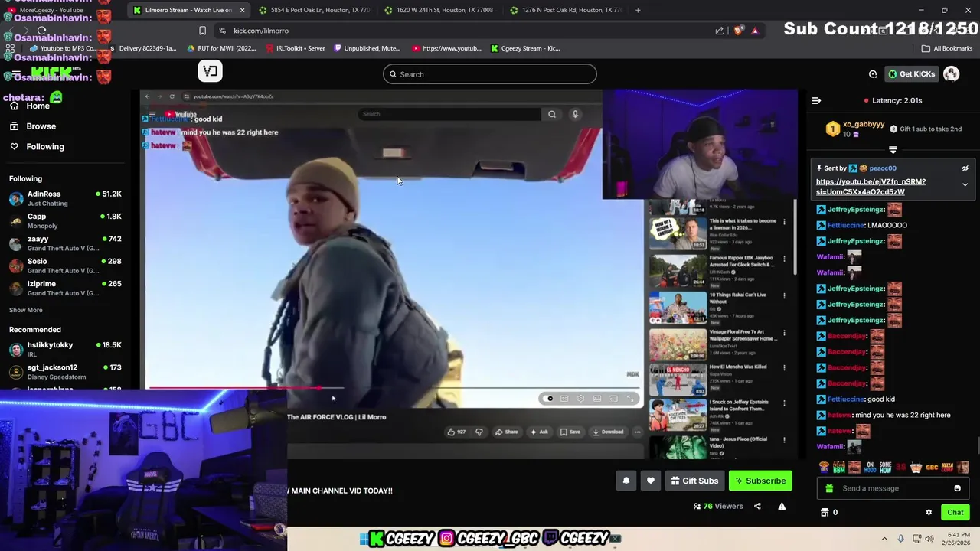Viewport: 980px width, 551px height.
Task: Open hstikkytokky recommended channel
Action: click(65, 350)
